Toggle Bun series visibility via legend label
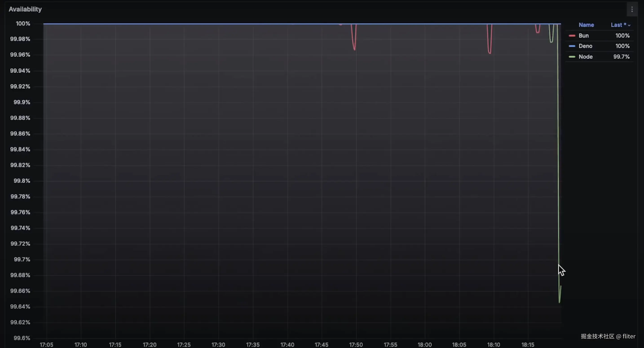Image resolution: width=644 pixels, height=348 pixels. click(x=584, y=36)
